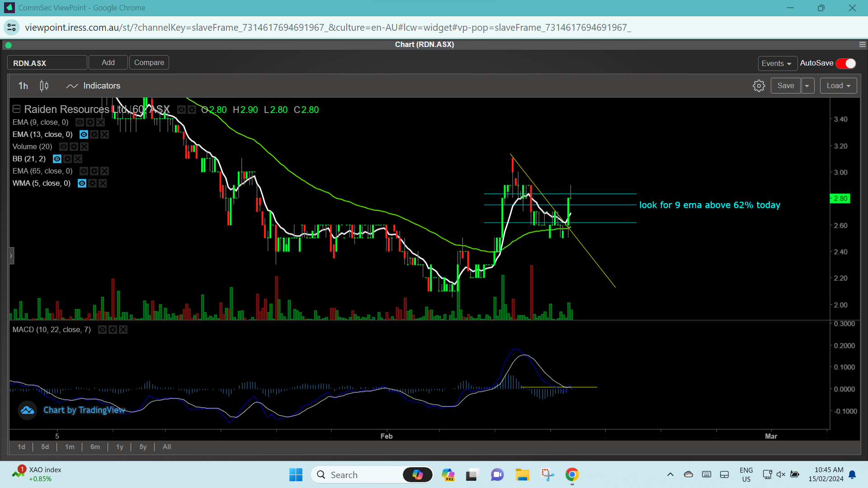Screen dimensions: 868x488
Task: Open the Indicators menu
Action: (93, 86)
